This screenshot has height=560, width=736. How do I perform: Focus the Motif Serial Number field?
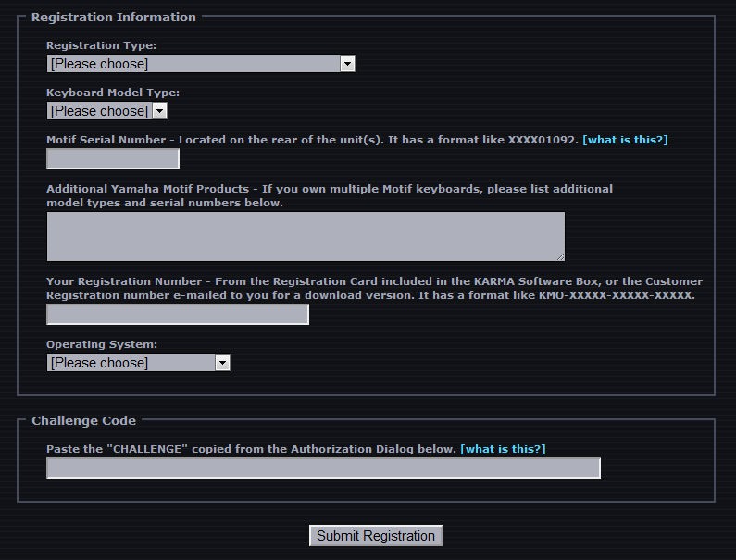pos(113,159)
